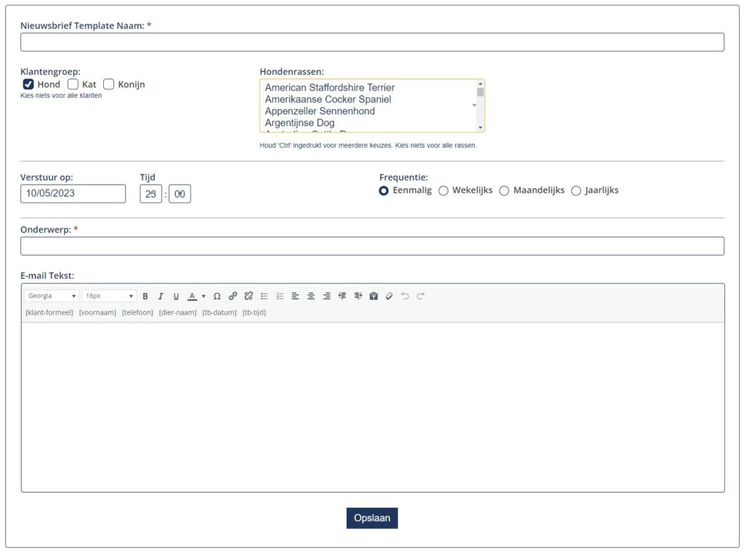
Task: Insert a bulleted list
Action: 264,296
